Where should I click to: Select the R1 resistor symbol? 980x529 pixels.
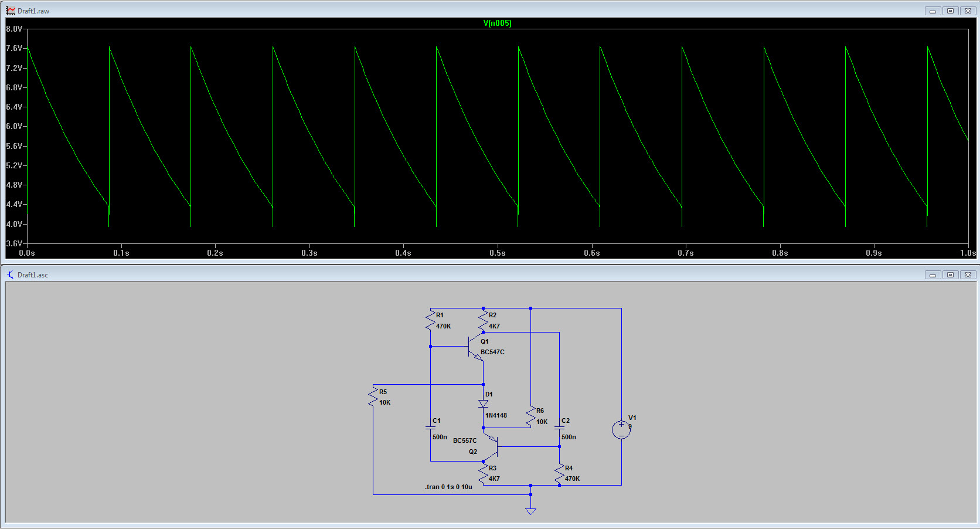(431, 320)
